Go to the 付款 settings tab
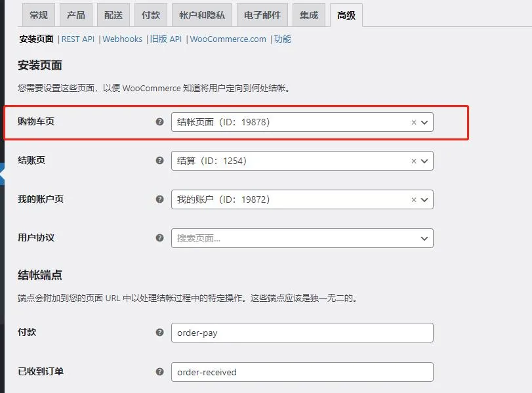 click(x=151, y=15)
